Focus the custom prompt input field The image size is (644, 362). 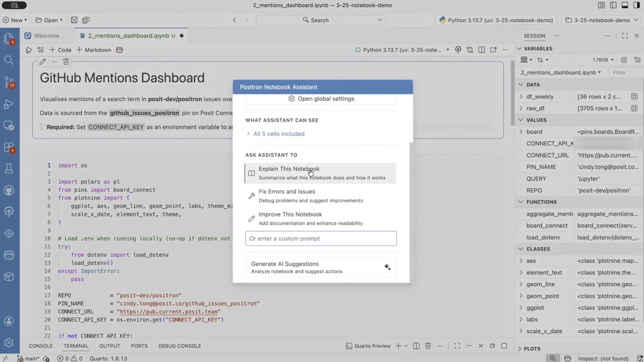tap(320, 238)
